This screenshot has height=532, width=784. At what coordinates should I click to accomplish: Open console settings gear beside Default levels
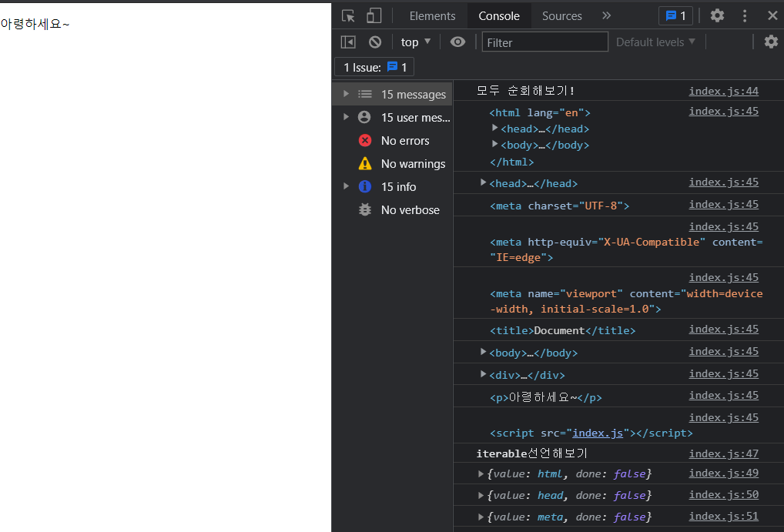tap(771, 42)
